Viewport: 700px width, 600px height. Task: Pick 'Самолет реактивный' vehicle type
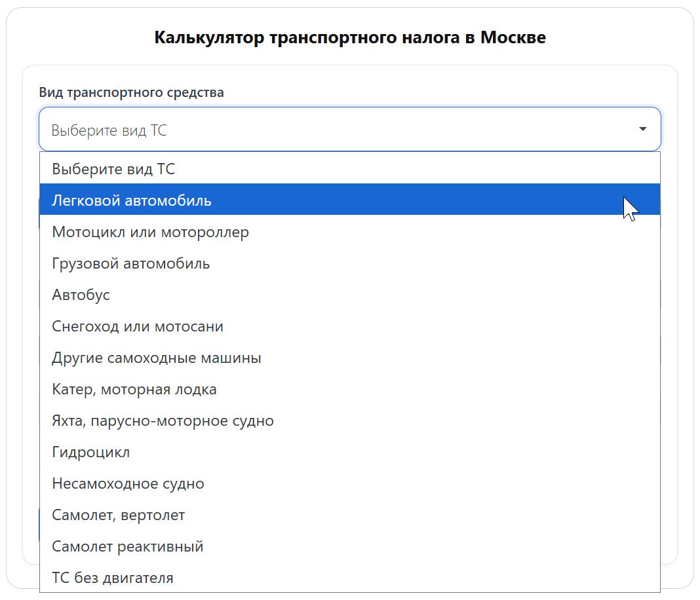(127, 546)
